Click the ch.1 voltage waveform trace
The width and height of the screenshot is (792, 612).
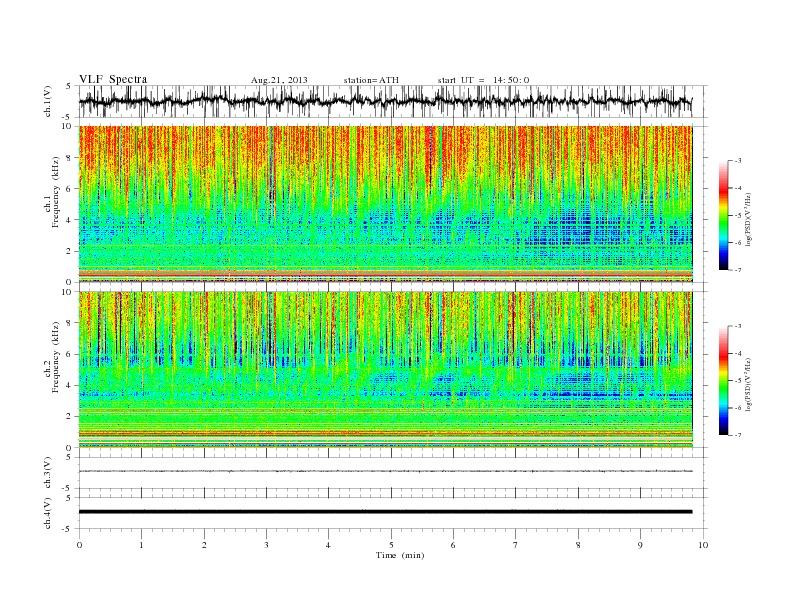coord(385,101)
